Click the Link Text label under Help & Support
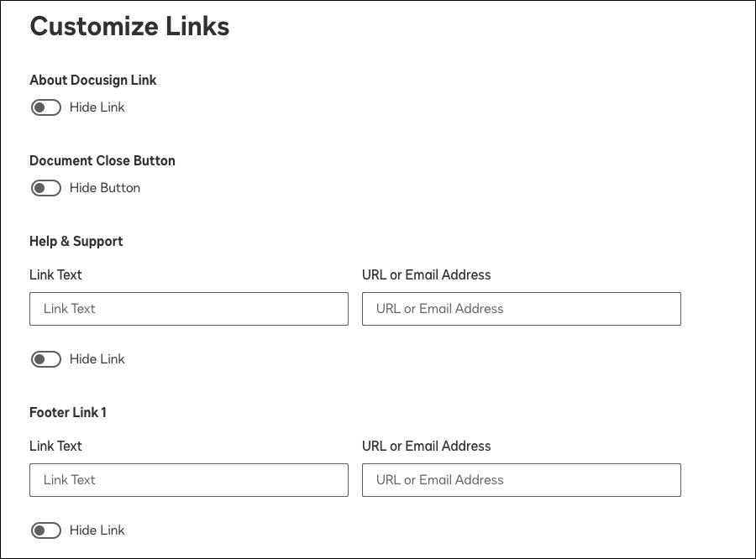Viewport: 756px width, 559px height. coord(55,274)
